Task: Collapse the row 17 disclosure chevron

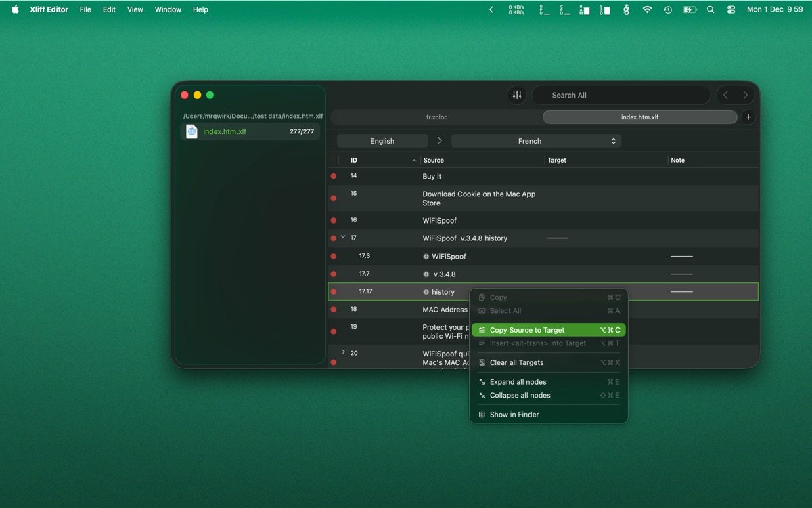Action: click(343, 237)
